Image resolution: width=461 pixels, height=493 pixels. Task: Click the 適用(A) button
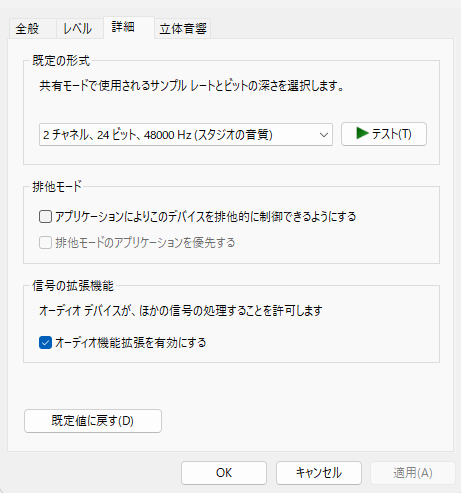tap(413, 473)
